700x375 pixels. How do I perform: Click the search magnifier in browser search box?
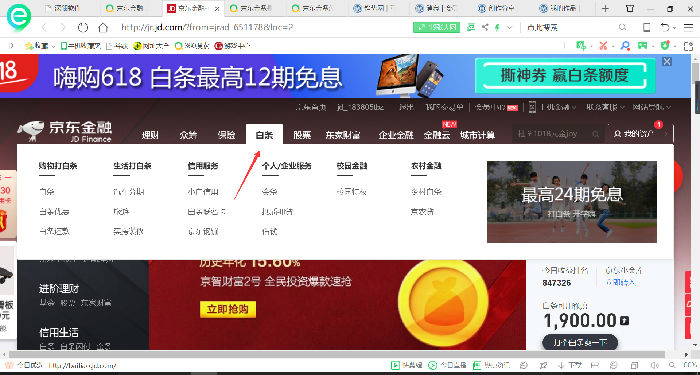[x=622, y=28]
